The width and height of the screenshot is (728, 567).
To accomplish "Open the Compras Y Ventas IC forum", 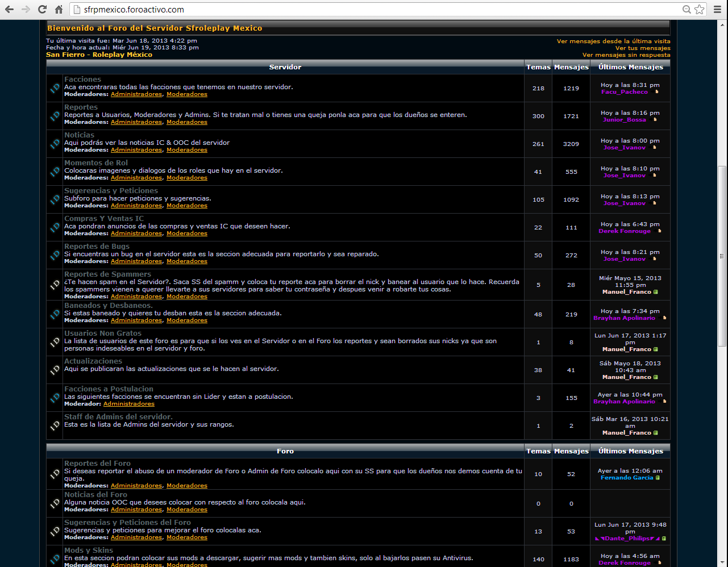I will [104, 219].
